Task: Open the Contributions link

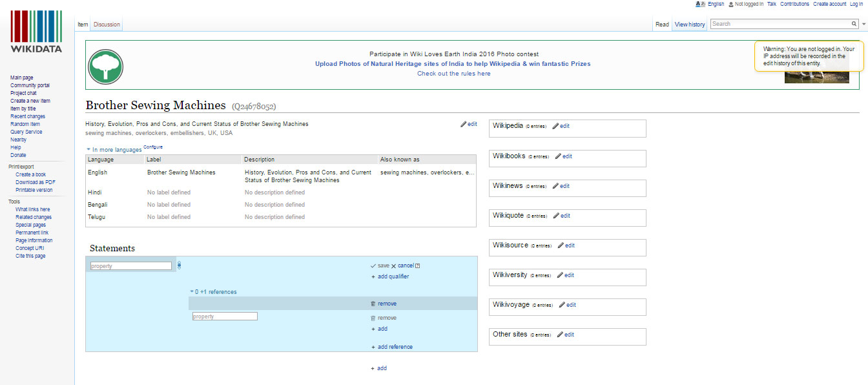Action: point(794,4)
